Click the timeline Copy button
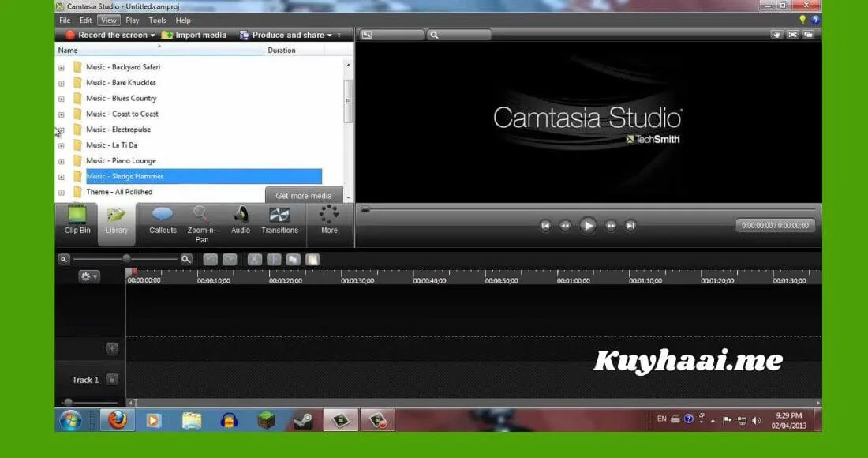The height and width of the screenshot is (458, 868). point(294,259)
